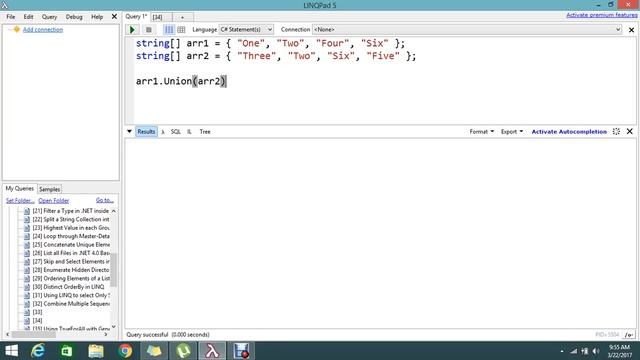The height and width of the screenshot is (360, 640).
Task: Open the Query menu
Action: coord(49,17)
